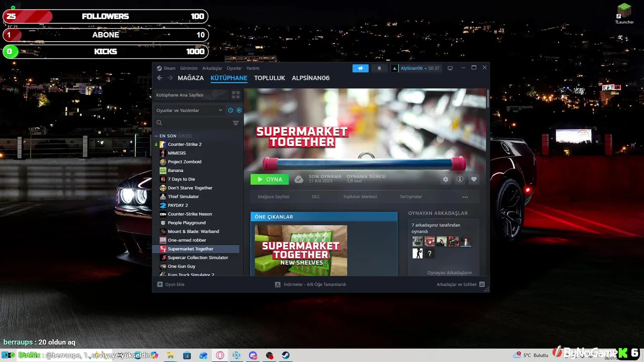Click Kütüphane Ana Sayfası button
The height and width of the screenshot is (362, 644).
191,95
